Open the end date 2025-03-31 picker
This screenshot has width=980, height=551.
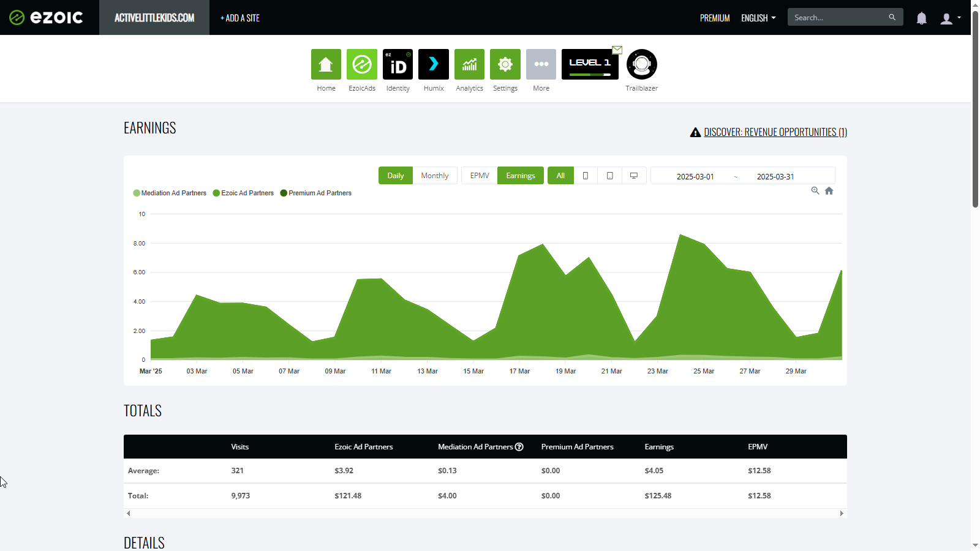point(775,176)
